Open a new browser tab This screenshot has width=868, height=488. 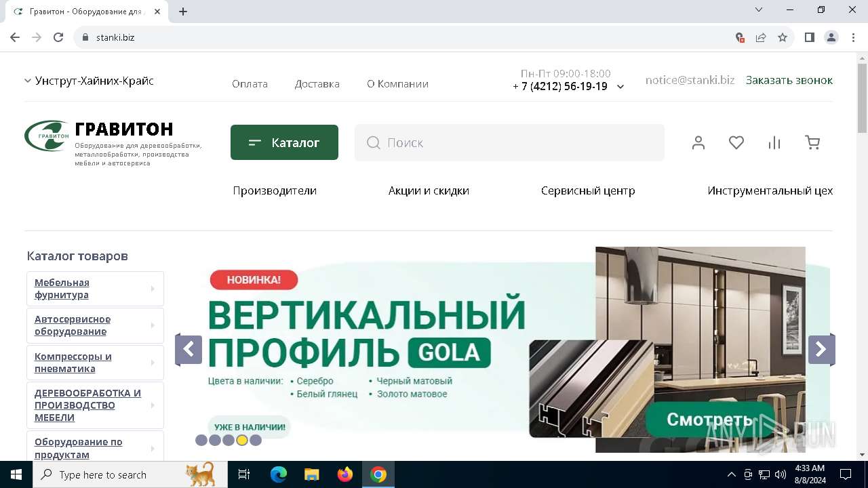(x=183, y=12)
